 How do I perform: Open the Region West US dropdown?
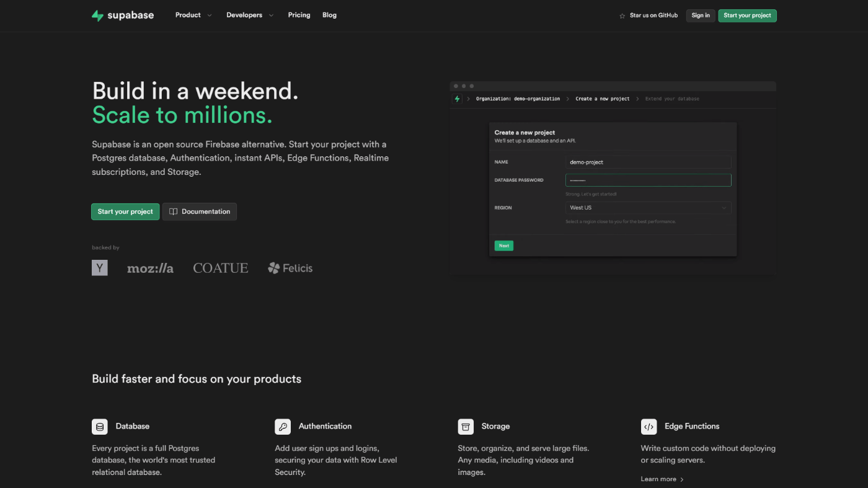pos(648,208)
